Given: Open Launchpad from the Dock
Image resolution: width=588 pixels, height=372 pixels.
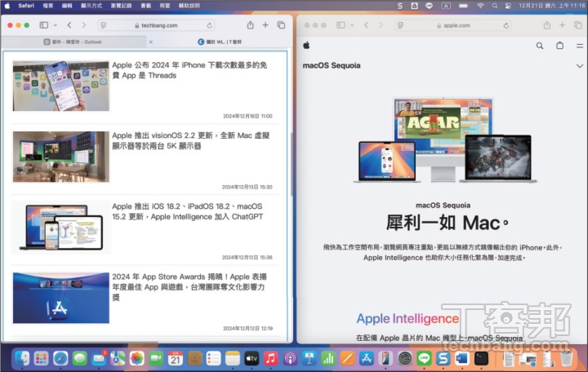Looking at the screenshot, I should pos(42,358).
